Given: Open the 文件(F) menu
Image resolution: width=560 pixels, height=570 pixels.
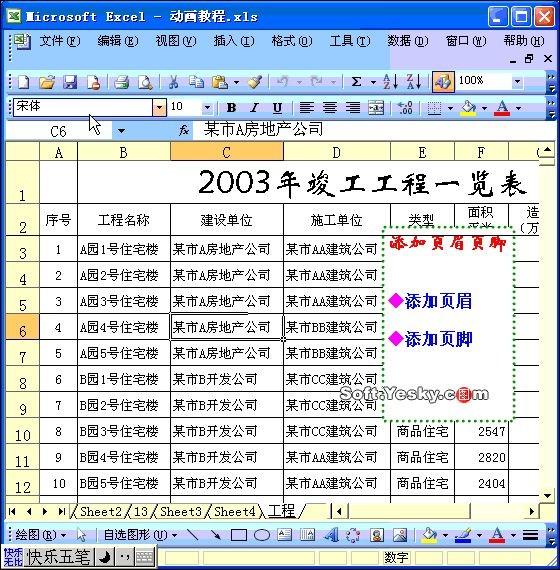Looking at the screenshot, I should (x=60, y=41).
